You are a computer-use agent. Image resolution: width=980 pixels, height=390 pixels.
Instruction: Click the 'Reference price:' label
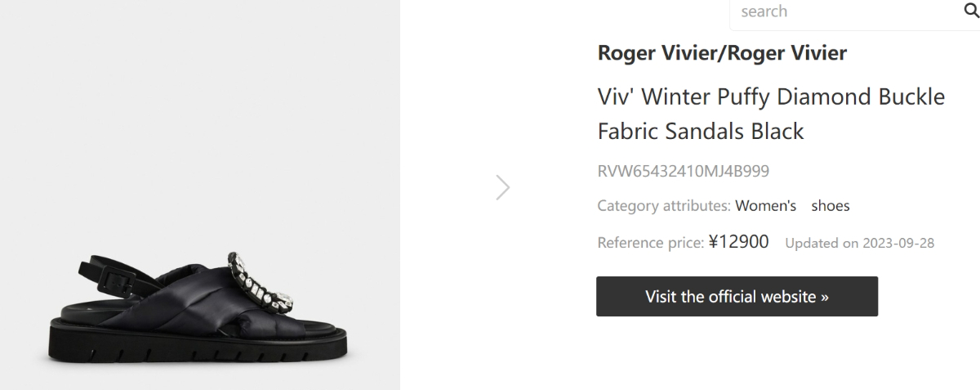(650, 243)
